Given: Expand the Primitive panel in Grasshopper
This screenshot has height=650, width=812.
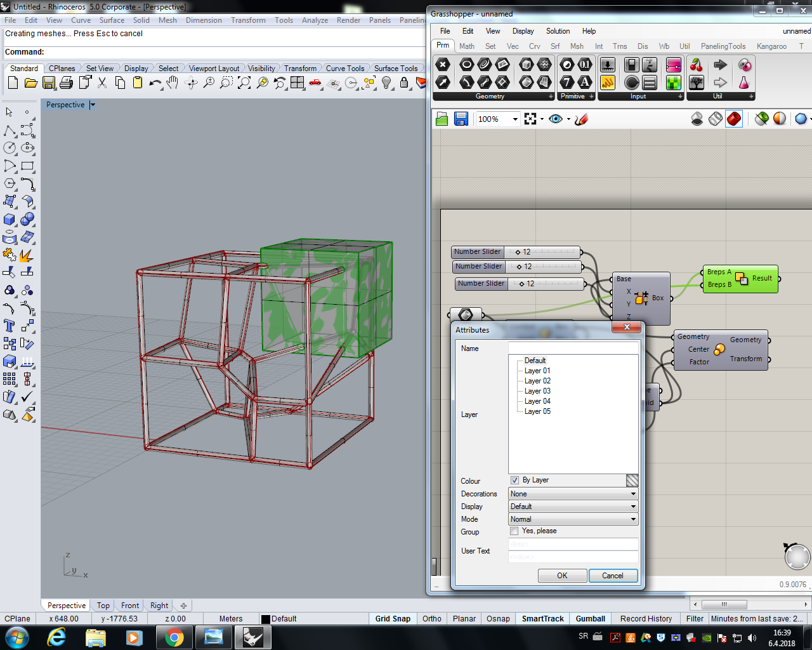Looking at the screenshot, I should [591, 96].
